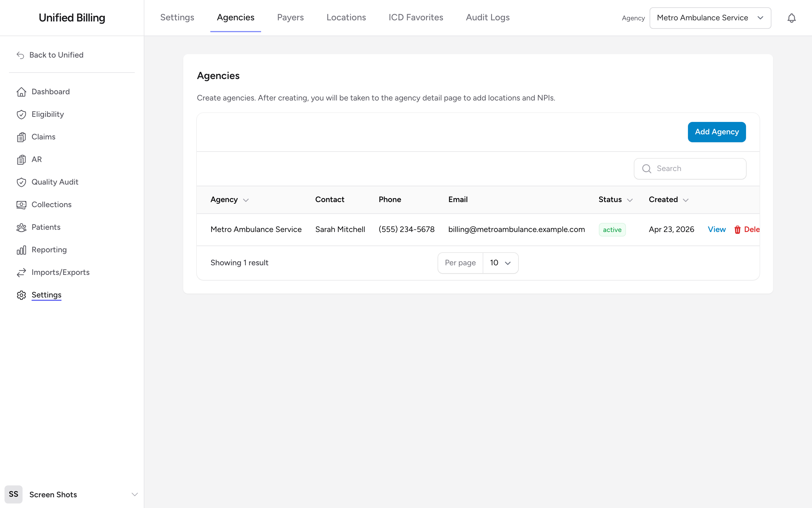The width and height of the screenshot is (812, 508).
Task: Click the Claims clipboard icon
Action: pyautogui.click(x=21, y=137)
